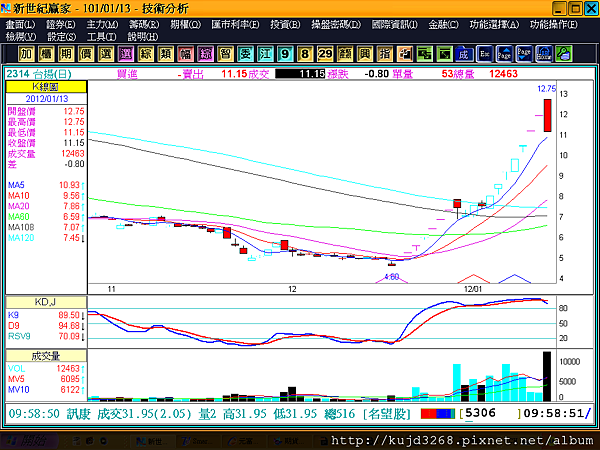Click the red-blue color bar beside 名望股

(438, 414)
